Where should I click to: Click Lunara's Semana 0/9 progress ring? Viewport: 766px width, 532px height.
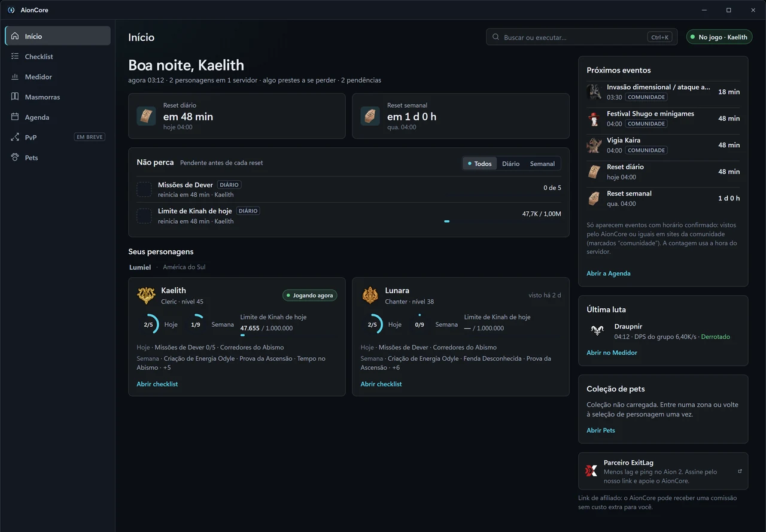tap(420, 324)
